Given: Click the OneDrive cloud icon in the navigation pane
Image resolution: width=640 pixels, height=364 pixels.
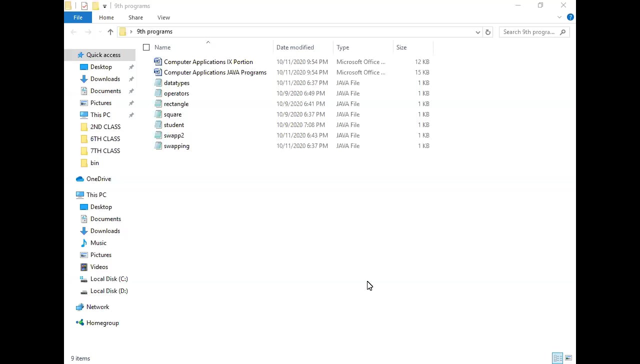Looking at the screenshot, I should [x=80, y=179].
